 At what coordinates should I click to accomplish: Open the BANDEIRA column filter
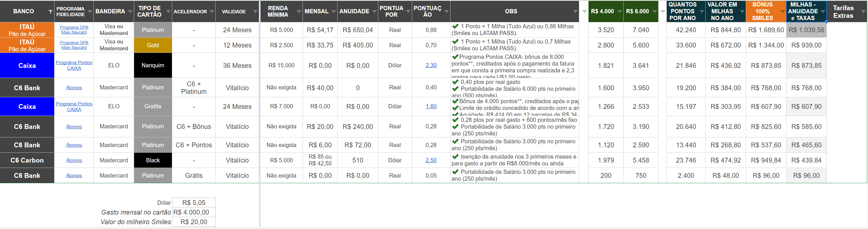point(130,12)
